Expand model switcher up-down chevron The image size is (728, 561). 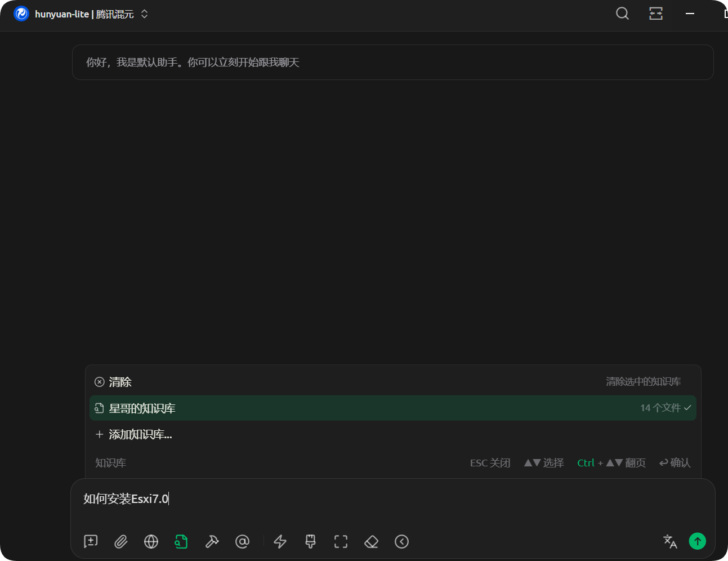point(144,14)
